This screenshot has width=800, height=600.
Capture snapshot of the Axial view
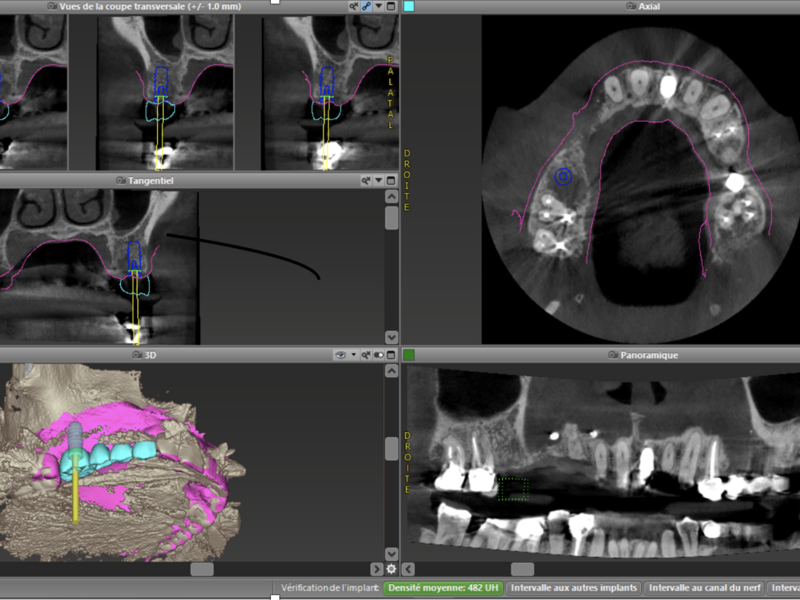[631, 7]
